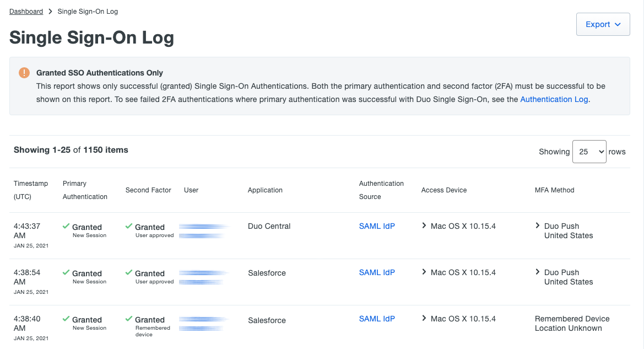Screen dimensions: 644x349
Task: Open SAML IdP link in the 4:38:54 row
Action: 377,272
